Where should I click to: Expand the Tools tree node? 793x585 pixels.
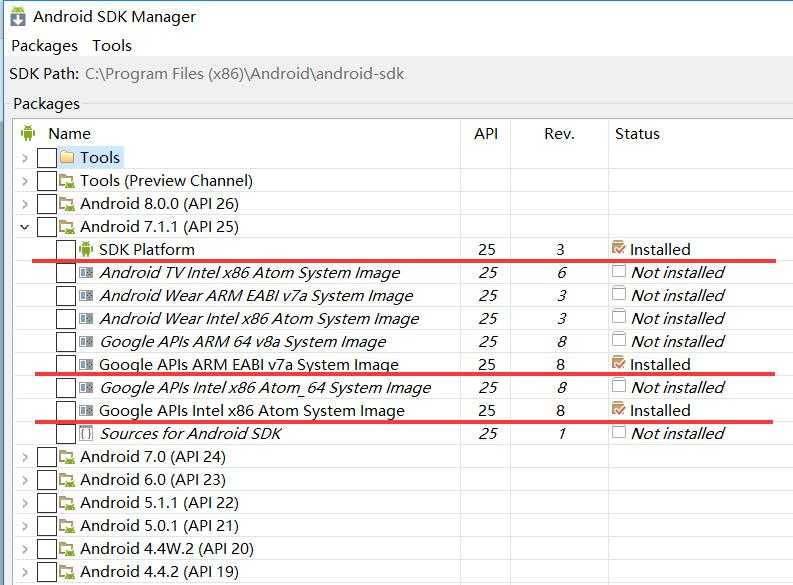click(25, 158)
